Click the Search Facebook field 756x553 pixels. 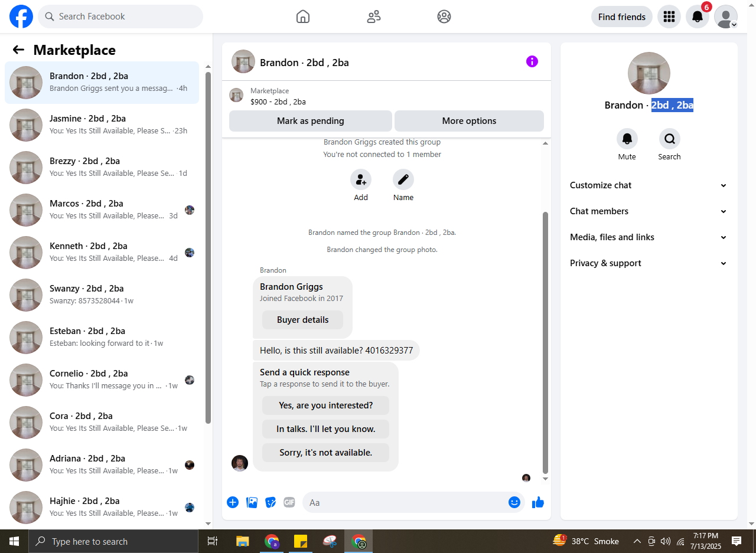pyautogui.click(x=120, y=17)
